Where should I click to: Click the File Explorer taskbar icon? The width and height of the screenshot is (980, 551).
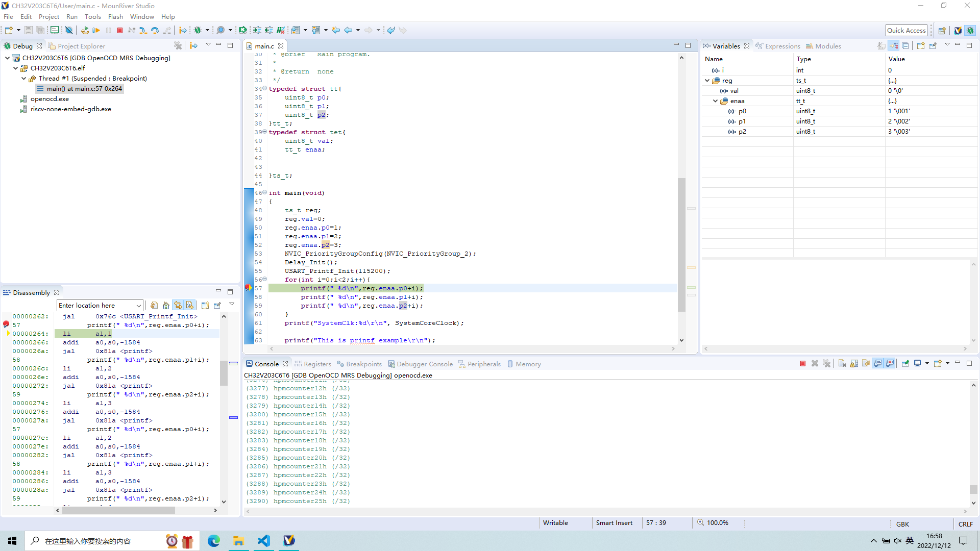[x=239, y=541]
